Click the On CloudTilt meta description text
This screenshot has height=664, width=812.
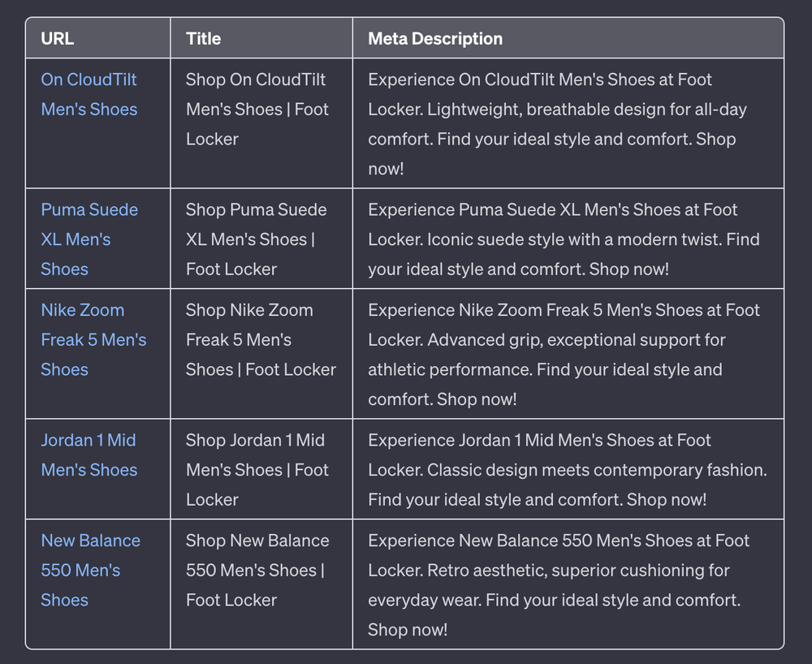[x=557, y=124]
